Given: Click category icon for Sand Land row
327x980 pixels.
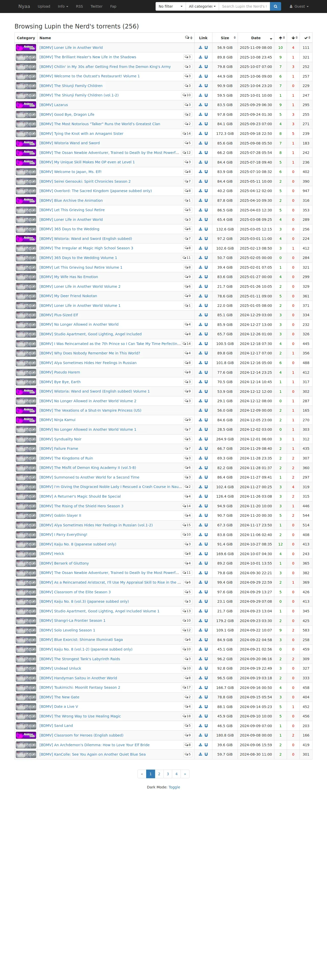Looking at the screenshot, I should pyautogui.click(x=26, y=726).
